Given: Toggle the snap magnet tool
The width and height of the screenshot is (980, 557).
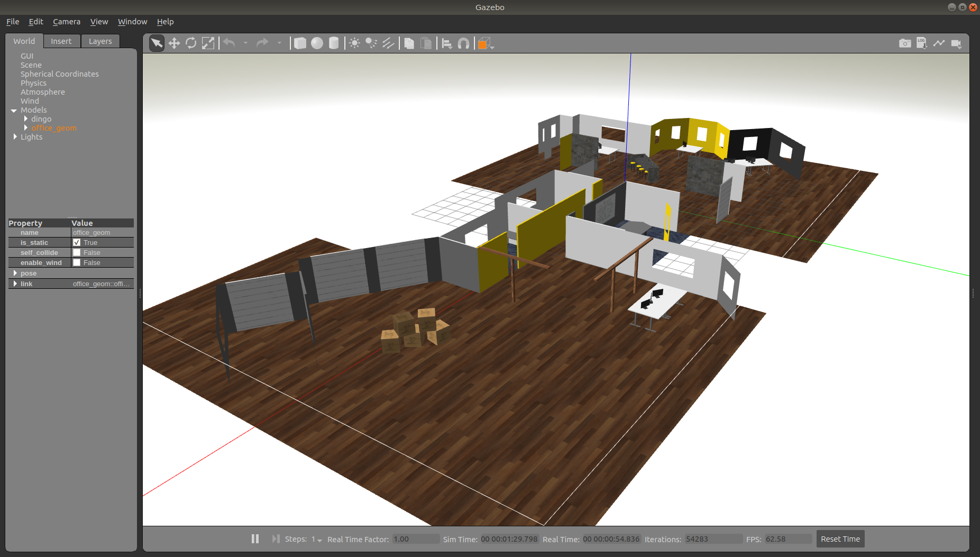Looking at the screenshot, I should [463, 43].
